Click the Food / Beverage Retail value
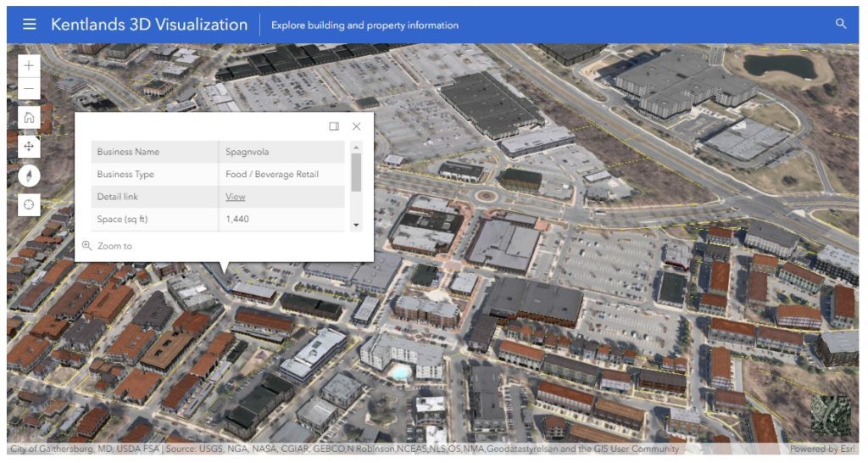The width and height of the screenshot is (868, 463). coord(272,175)
